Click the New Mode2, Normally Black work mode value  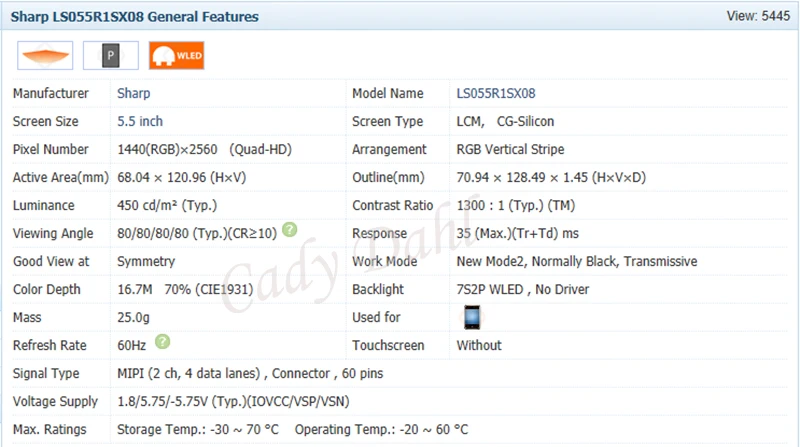coord(577,262)
